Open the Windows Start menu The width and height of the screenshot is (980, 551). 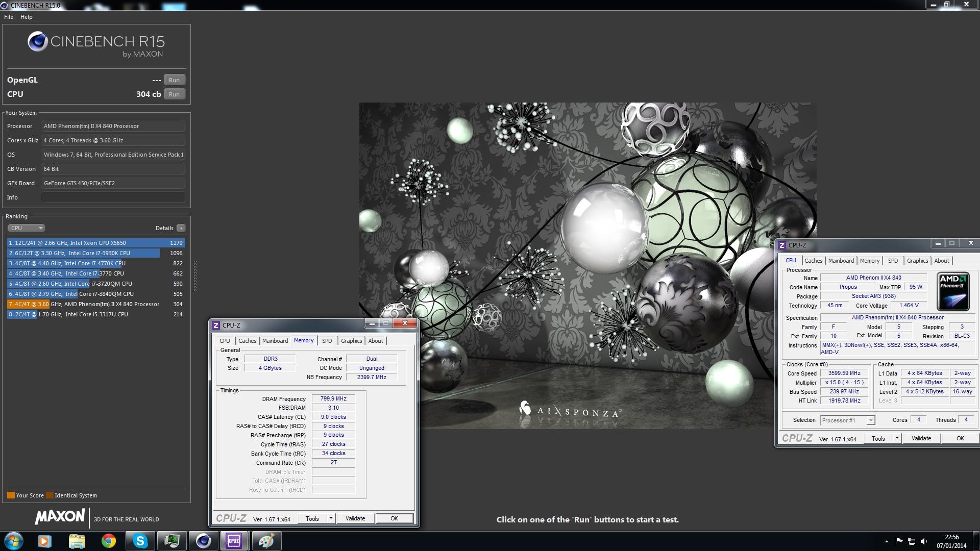click(x=14, y=541)
